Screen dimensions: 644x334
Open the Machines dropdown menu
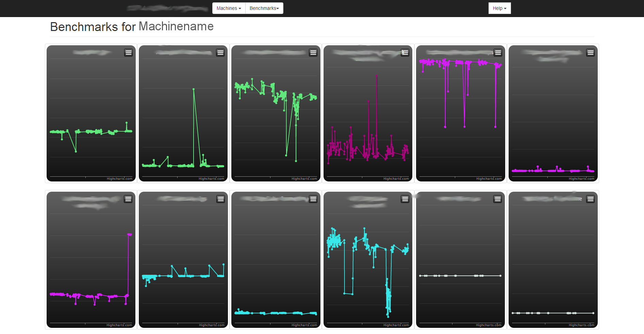(x=229, y=8)
